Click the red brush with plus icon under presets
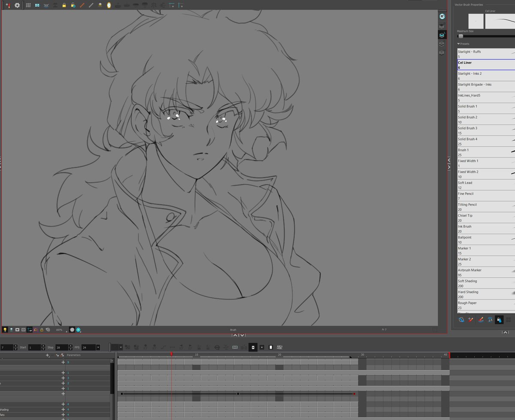 pyautogui.click(x=471, y=320)
